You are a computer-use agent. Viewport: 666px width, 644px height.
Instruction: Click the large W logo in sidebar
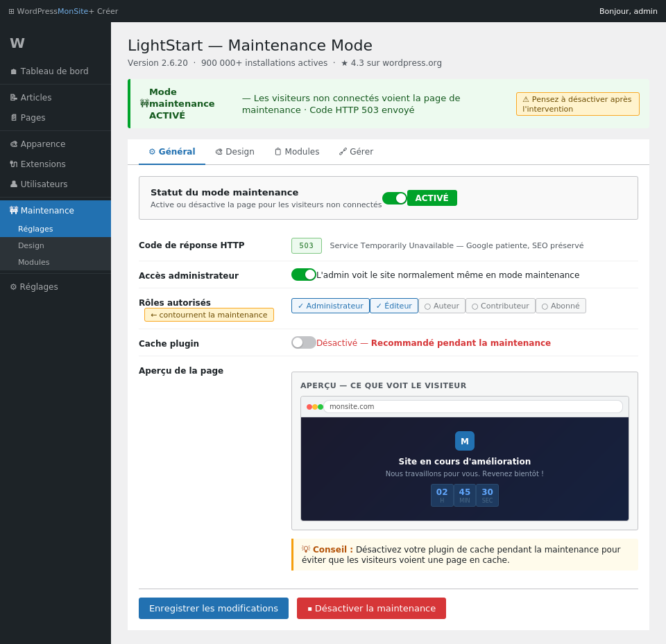coord(17,43)
